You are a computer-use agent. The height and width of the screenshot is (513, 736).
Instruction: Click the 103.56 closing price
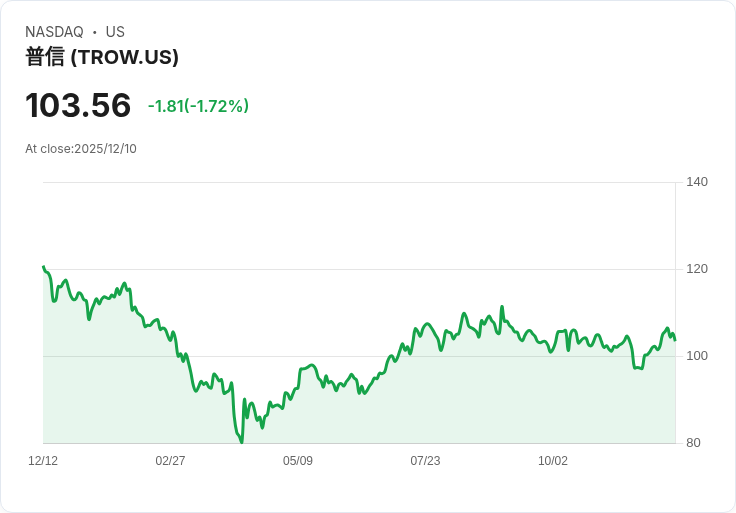click(x=78, y=105)
